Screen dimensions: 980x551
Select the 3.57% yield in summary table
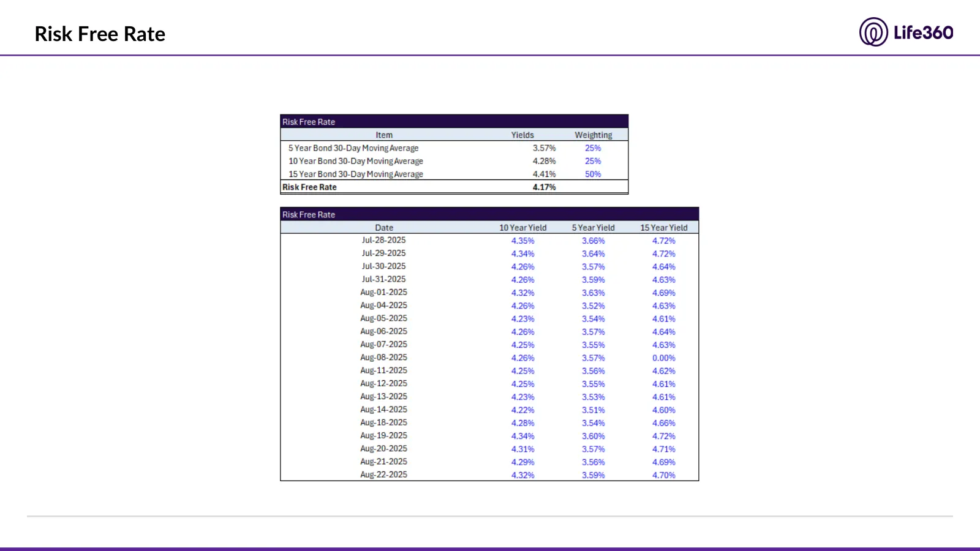click(544, 148)
